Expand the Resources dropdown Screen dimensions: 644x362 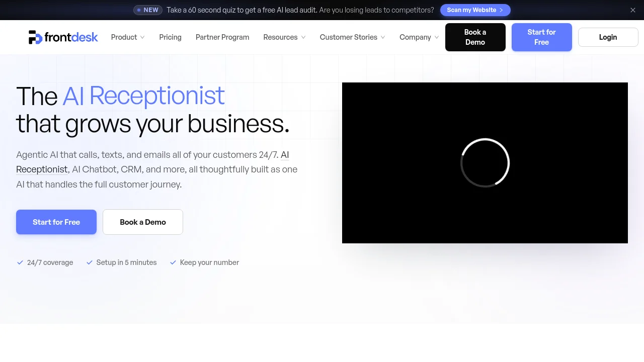284,37
